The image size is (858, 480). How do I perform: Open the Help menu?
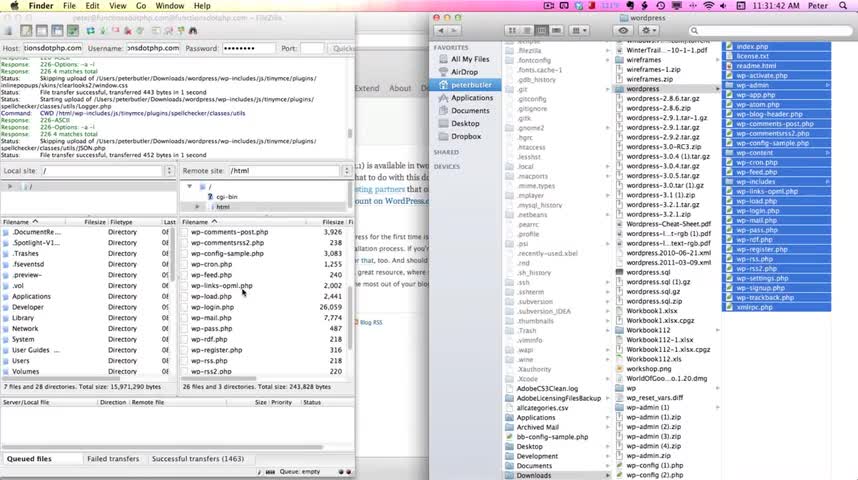point(202,5)
